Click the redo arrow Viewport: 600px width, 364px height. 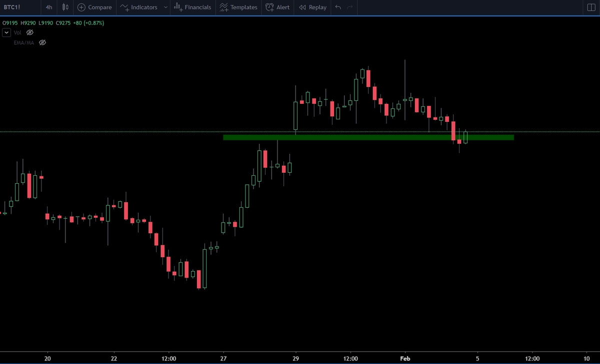(350, 7)
